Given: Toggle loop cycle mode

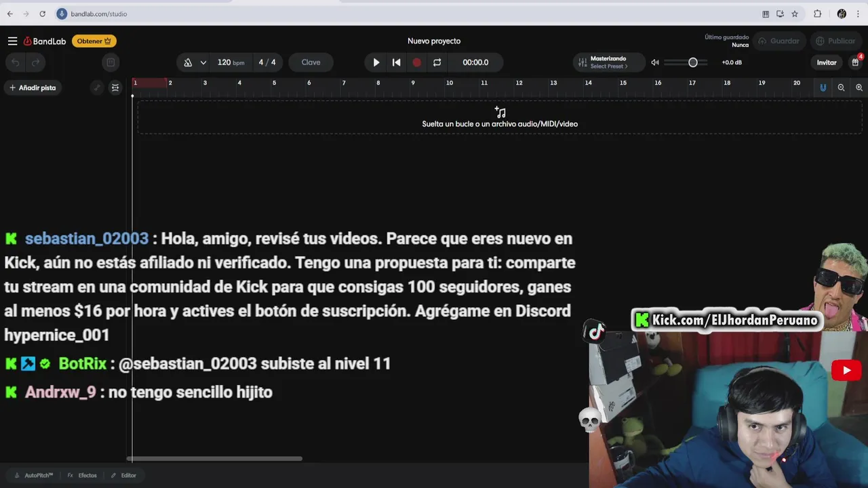Looking at the screenshot, I should click(x=437, y=62).
